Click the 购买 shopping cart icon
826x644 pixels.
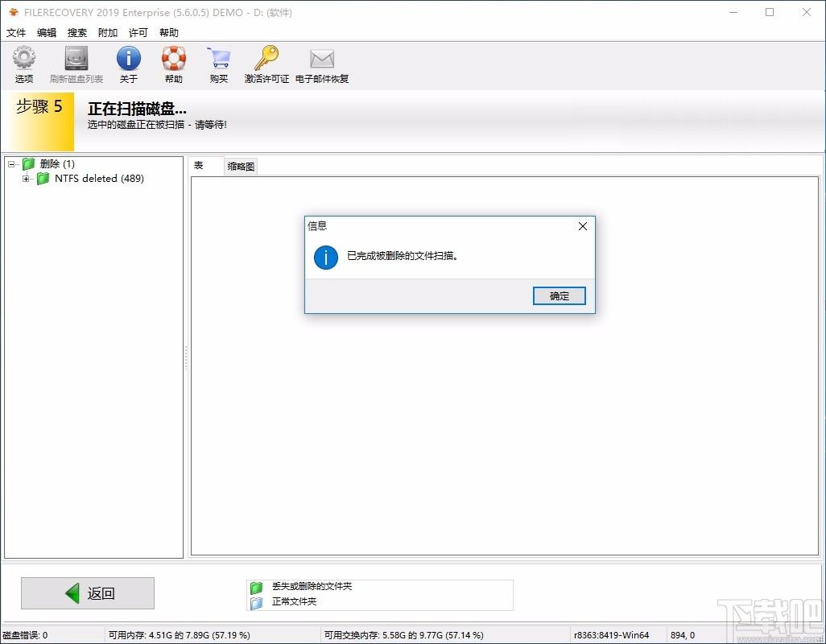click(219, 58)
